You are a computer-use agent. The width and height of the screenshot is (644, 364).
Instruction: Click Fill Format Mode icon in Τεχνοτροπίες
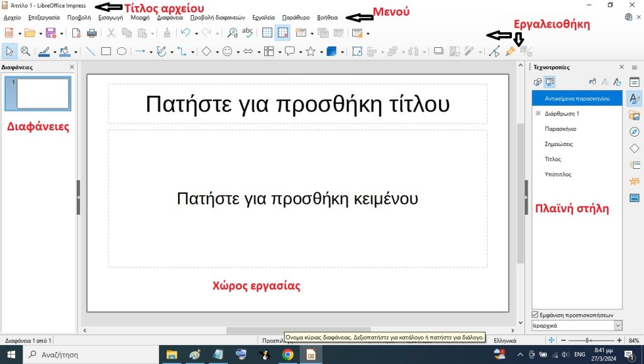(592, 82)
